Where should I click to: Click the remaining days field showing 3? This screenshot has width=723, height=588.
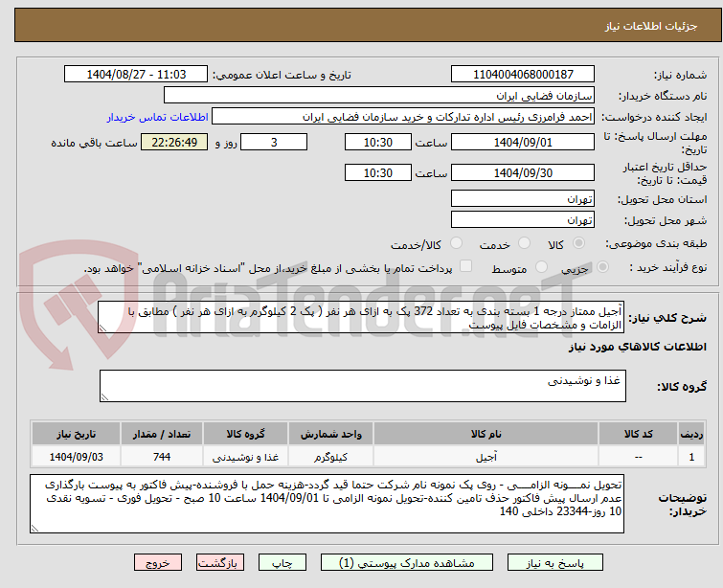tap(274, 142)
